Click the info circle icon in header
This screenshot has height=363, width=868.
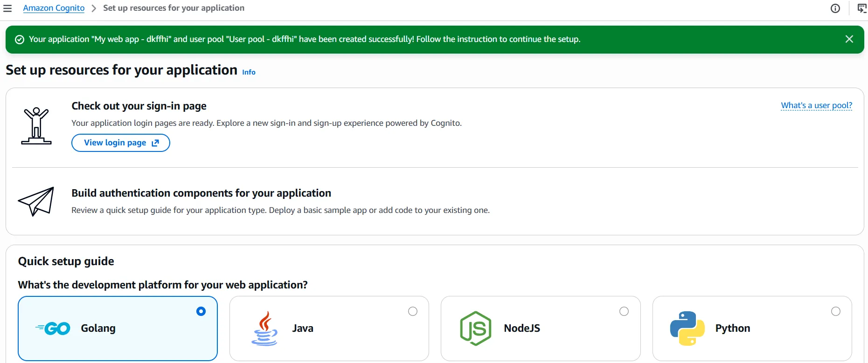pyautogui.click(x=835, y=8)
